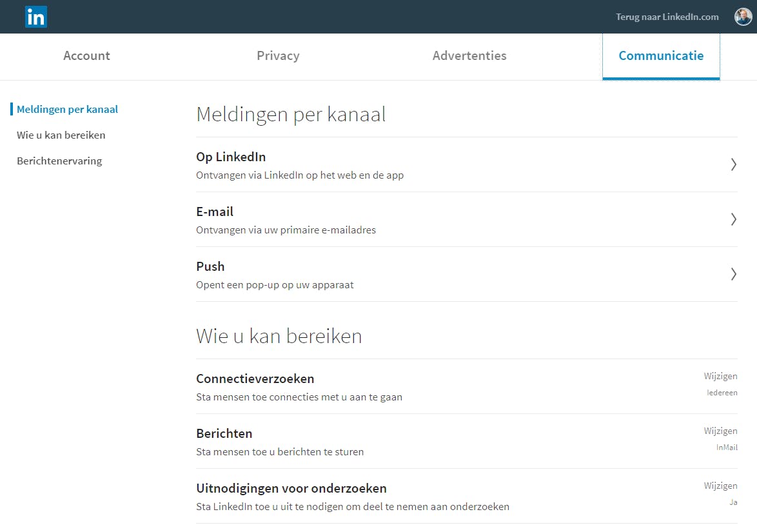Click Terug naar LinkedIn.com link
The height and width of the screenshot is (532, 757).
pyautogui.click(x=667, y=17)
